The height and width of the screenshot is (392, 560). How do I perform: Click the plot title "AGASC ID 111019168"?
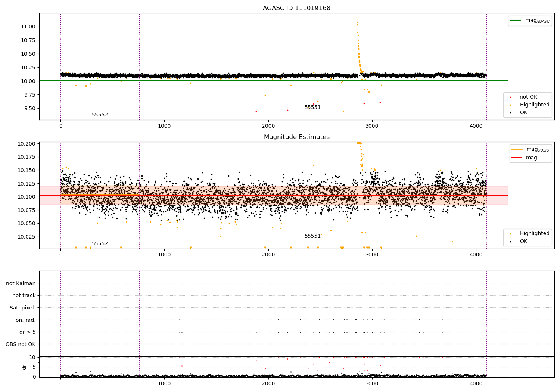(296, 8)
